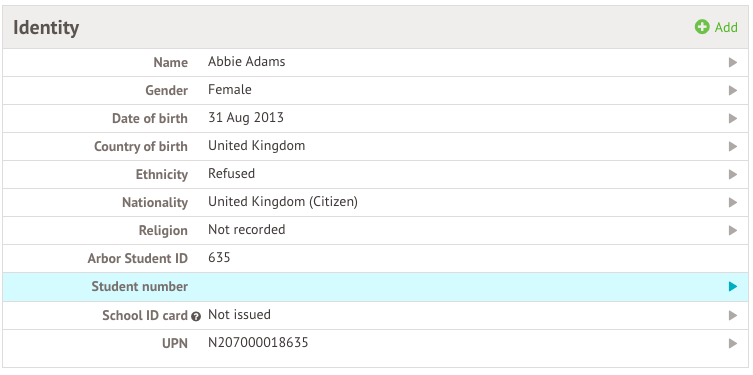Click the Refused ethnicity value
Screen dimensions: 753x375
click(x=231, y=173)
